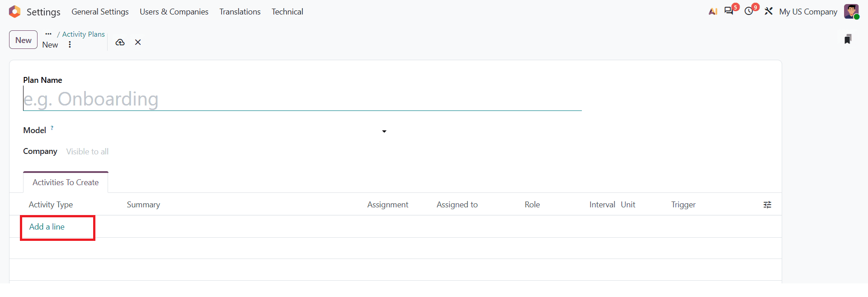Screen dimensions: 868x297
Task: Open the user avatar menu
Action: click(x=851, y=11)
